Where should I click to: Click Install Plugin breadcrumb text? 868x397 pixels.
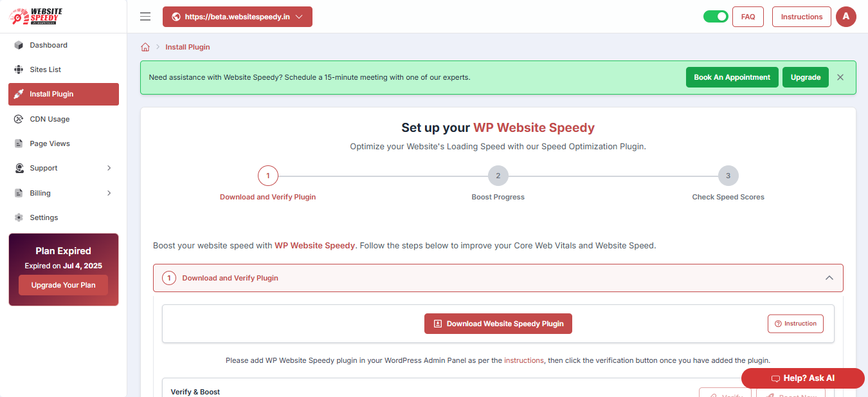tap(188, 47)
